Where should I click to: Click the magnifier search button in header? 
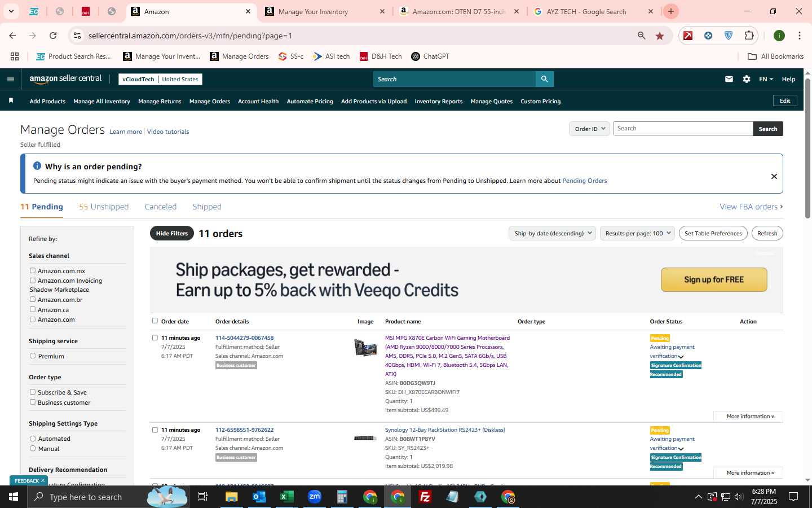(x=544, y=79)
